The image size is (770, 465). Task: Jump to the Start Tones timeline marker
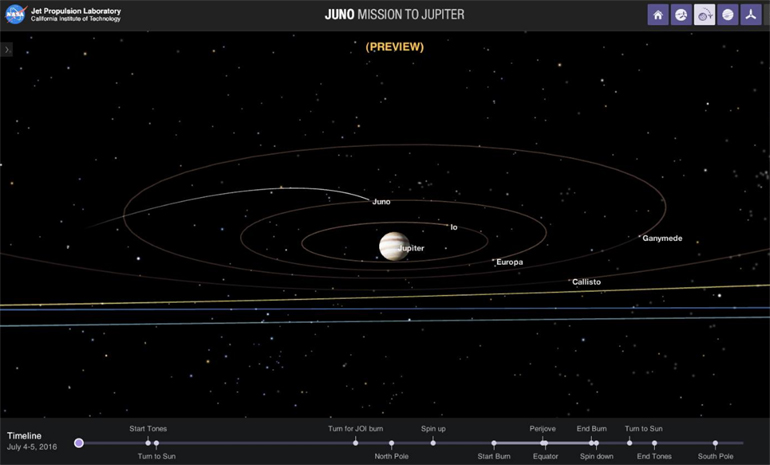[x=148, y=442]
